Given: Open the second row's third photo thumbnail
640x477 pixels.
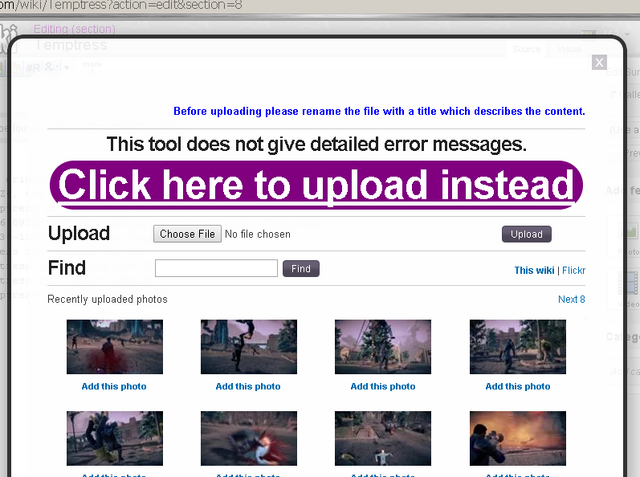Looking at the screenshot, I should (383, 438).
